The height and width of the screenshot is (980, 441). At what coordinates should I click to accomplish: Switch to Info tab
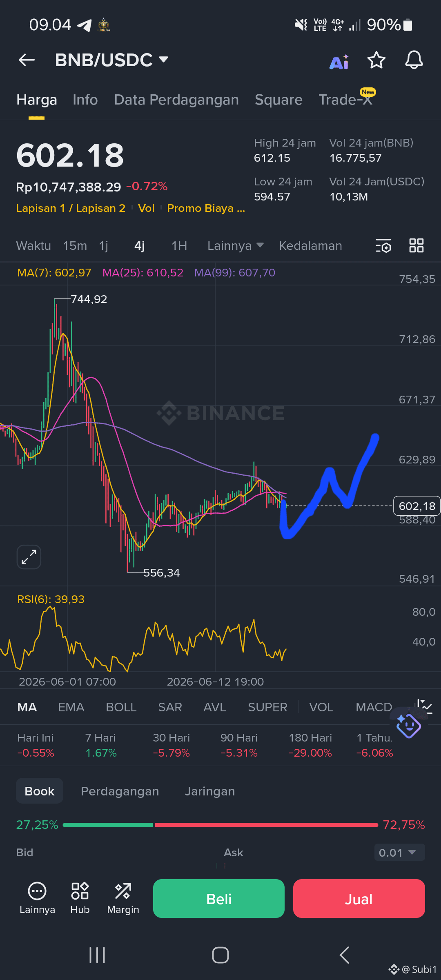click(x=85, y=100)
